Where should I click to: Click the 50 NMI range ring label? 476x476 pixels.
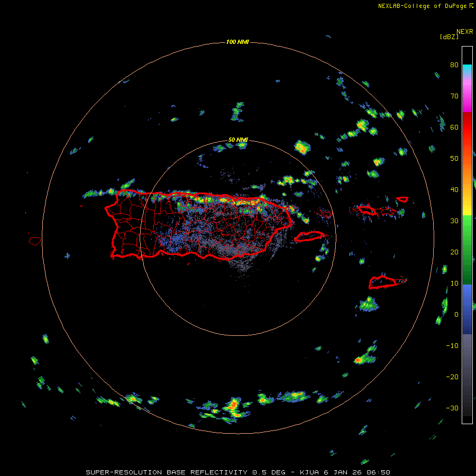click(238, 140)
